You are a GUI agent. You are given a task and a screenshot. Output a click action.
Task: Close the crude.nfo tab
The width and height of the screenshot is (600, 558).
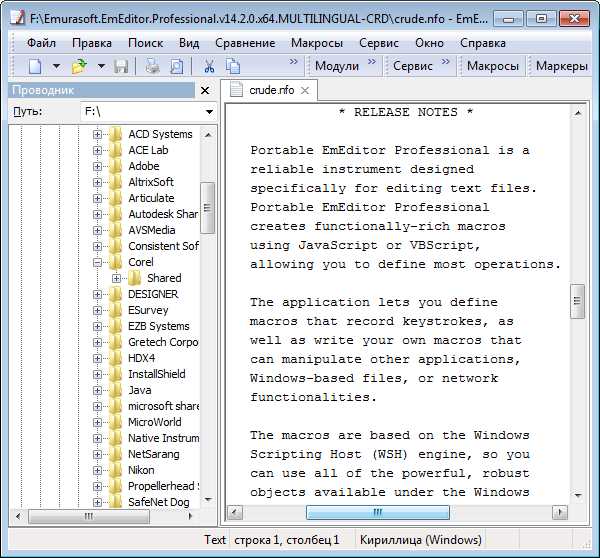pos(304,90)
